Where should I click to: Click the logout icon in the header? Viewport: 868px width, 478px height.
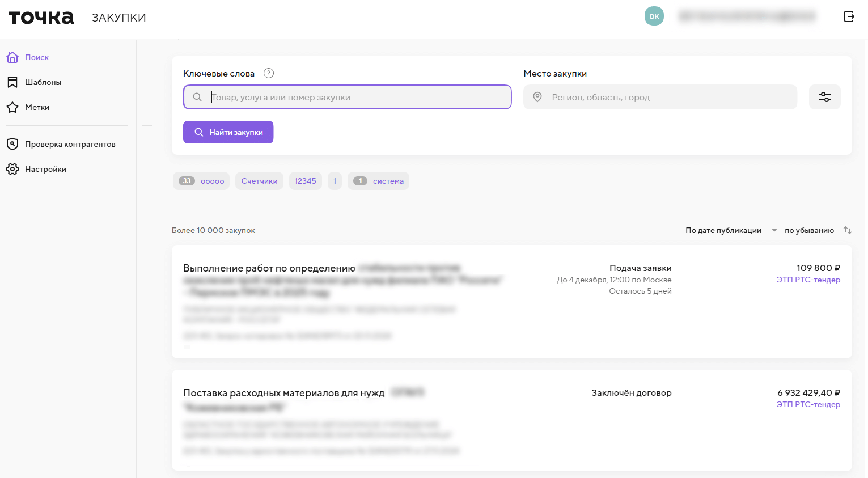[x=849, y=16]
